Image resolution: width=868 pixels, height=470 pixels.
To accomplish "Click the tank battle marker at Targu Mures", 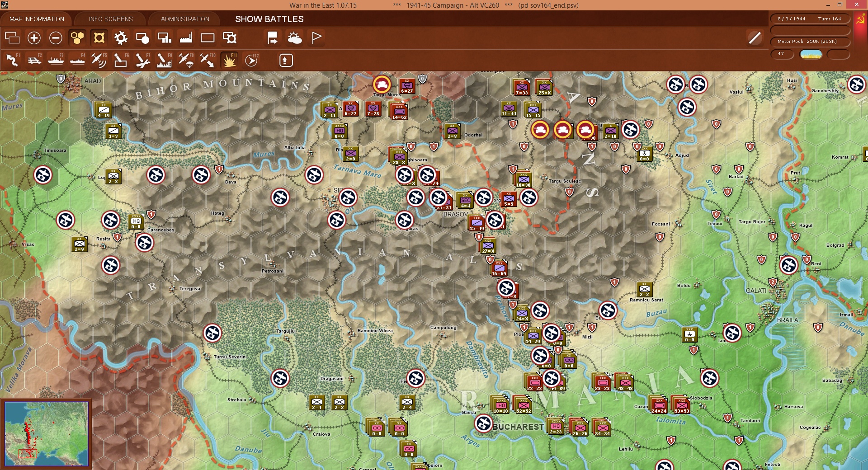I will [x=382, y=84].
